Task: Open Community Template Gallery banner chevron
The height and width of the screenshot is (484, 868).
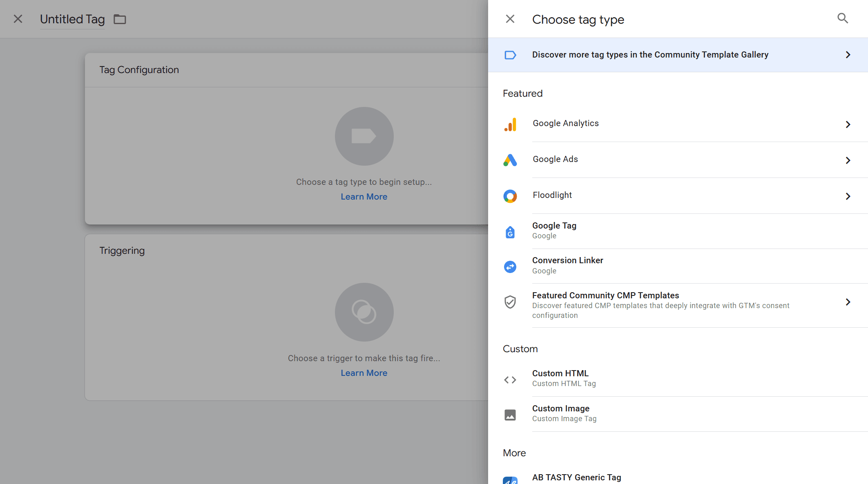Action: click(x=848, y=55)
